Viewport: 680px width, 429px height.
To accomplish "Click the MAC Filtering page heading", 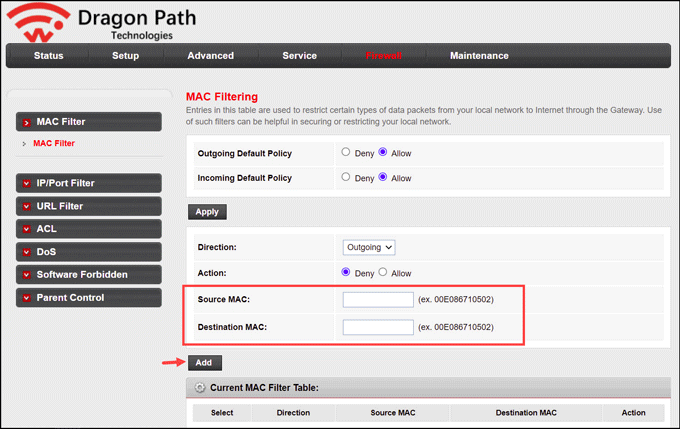I will (222, 97).
